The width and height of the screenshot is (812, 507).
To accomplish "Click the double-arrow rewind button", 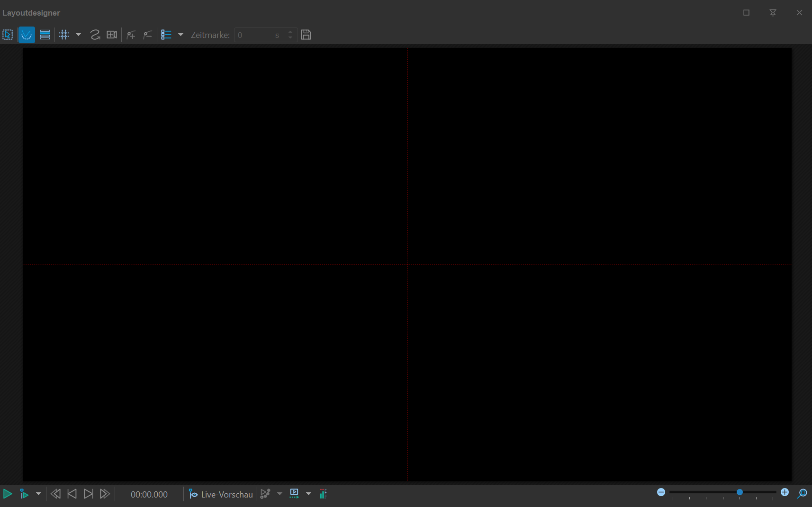I will [55, 494].
